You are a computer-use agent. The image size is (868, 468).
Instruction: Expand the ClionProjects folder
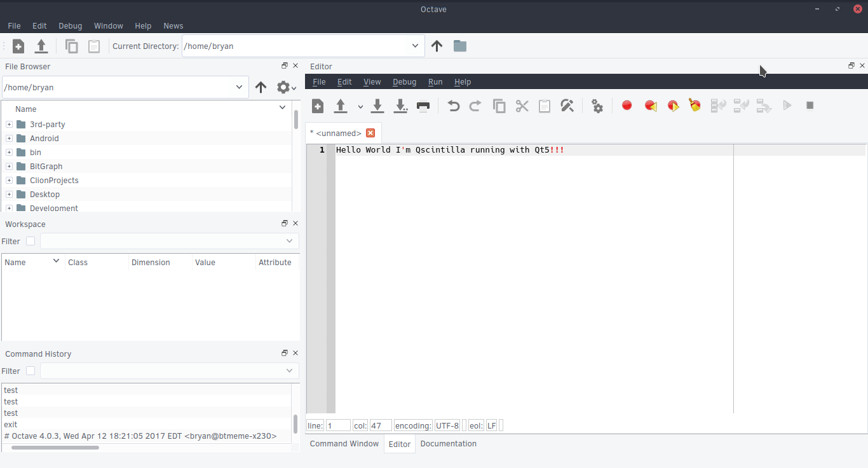click(9, 181)
